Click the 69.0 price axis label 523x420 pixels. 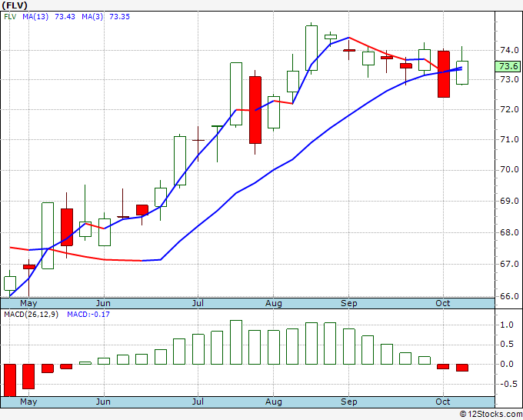[509, 201]
